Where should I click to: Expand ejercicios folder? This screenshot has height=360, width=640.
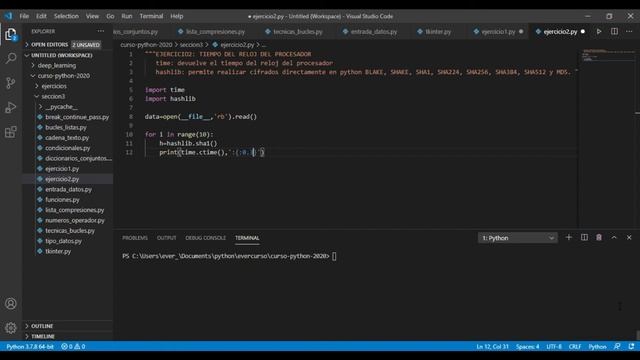pyautogui.click(x=67, y=86)
